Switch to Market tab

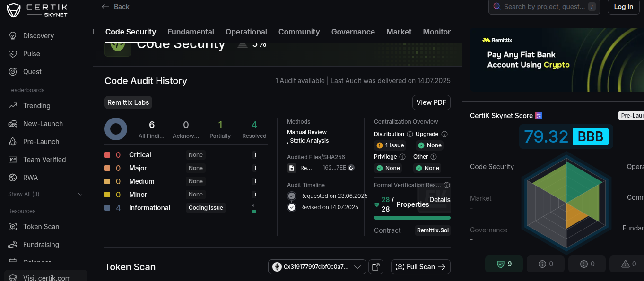[x=399, y=32]
